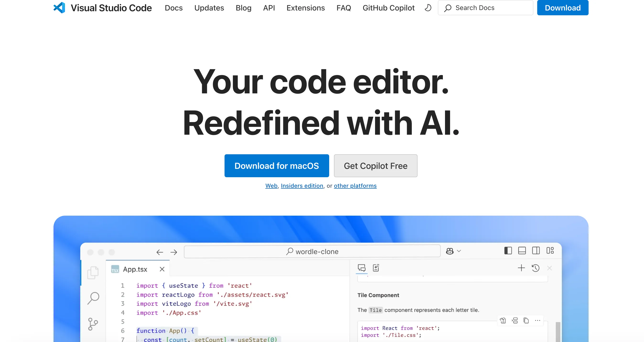Image resolution: width=644 pixels, height=342 pixels.
Task: Click the line importing reactLogo
Action: tap(213, 295)
